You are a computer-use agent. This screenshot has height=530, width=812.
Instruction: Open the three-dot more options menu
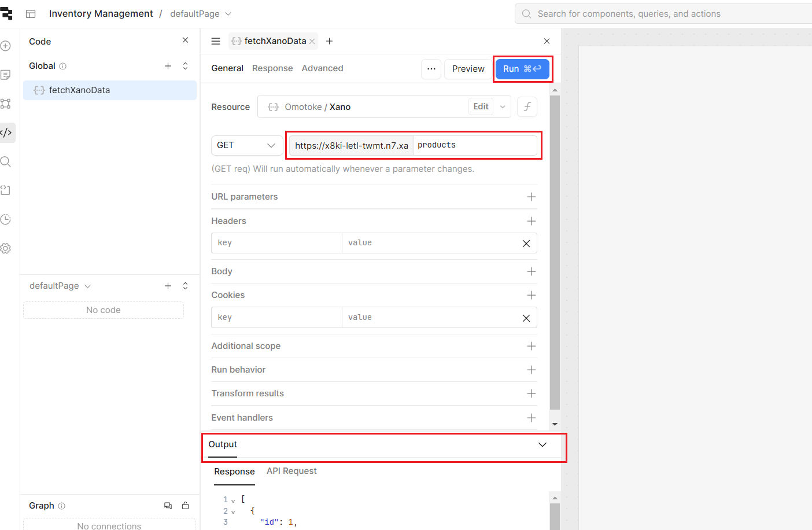click(431, 69)
